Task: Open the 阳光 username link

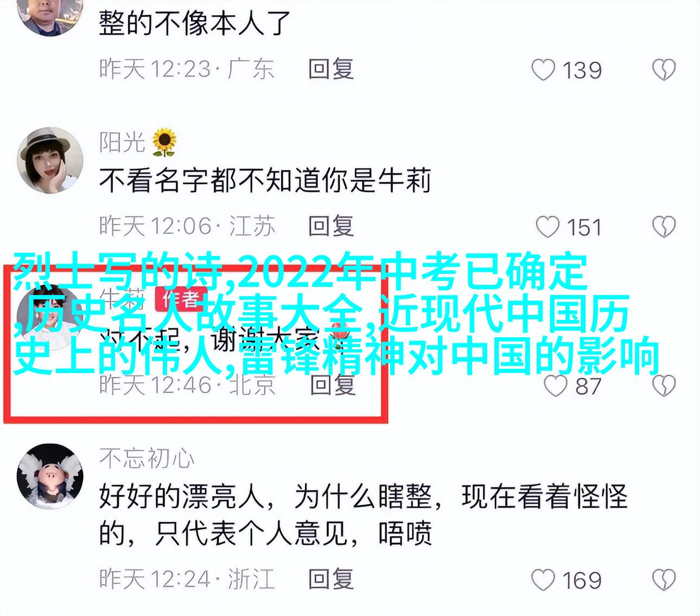Action: pos(122,142)
